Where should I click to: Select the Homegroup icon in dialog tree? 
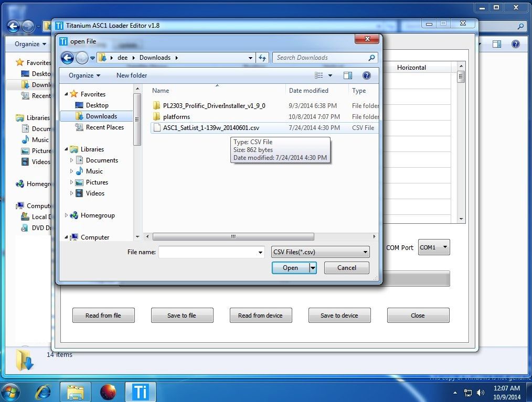(x=74, y=215)
